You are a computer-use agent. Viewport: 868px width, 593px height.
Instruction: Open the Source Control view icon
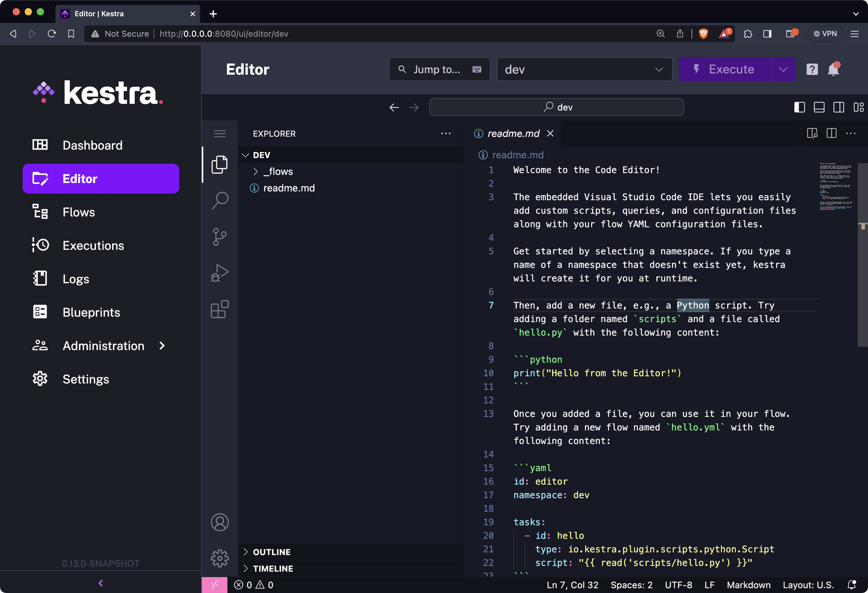click(x=220, y=237)
